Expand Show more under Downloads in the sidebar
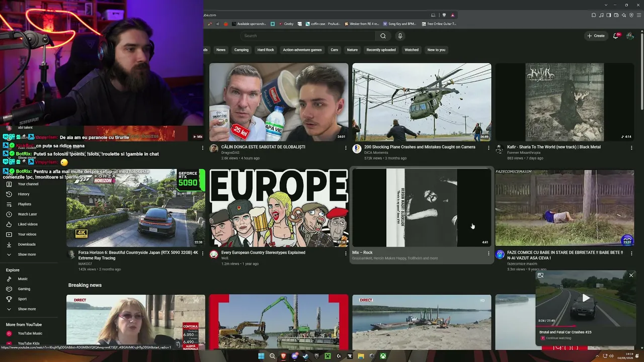 point(27,254)
